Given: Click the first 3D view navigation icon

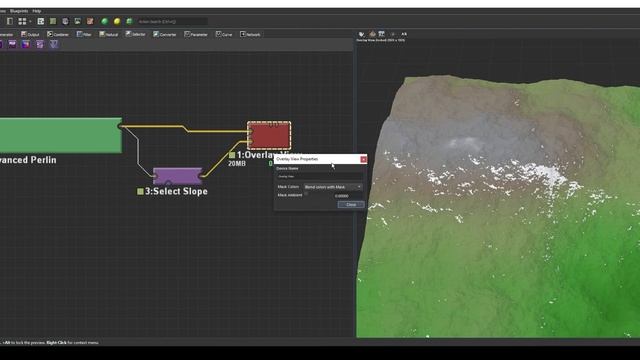Looking at the screenshot, I should [x=361, y=34].
